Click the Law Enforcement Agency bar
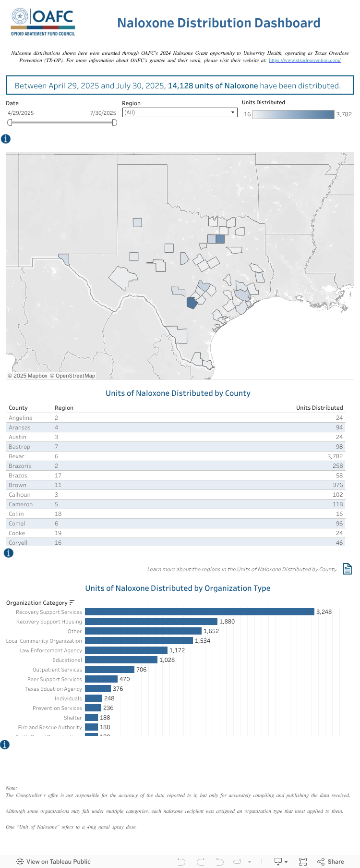Screen dimensions: 360x868 tap(126, 650)
